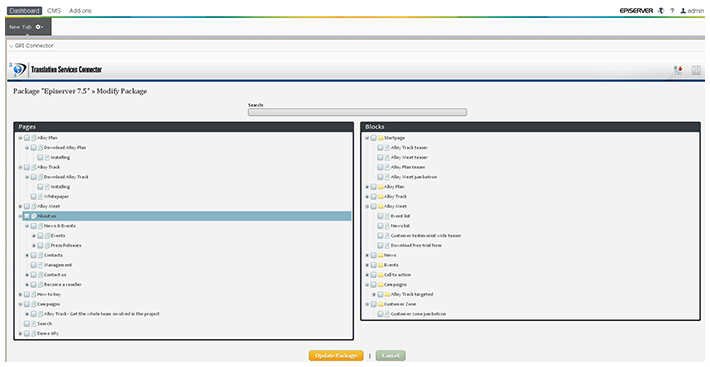Click the page icon beside Whitepaper

tap(40, 197)
